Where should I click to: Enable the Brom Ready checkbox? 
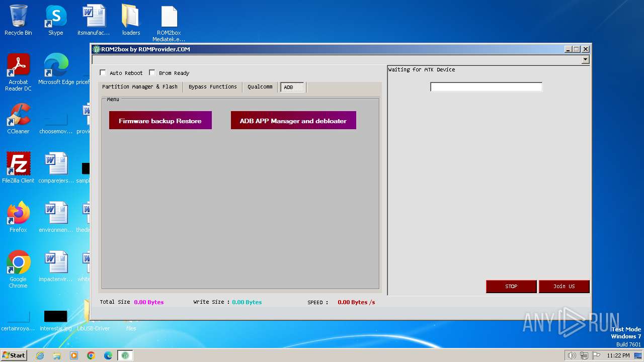152,73
